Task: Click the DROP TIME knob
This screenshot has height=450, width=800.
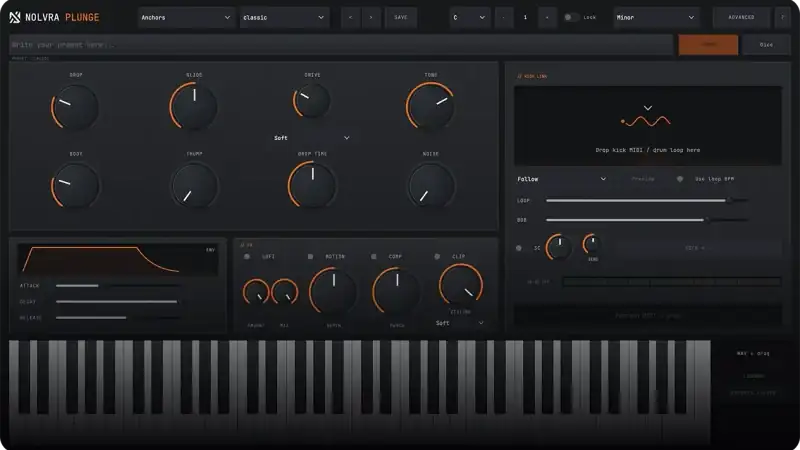Action: [312, 185]
